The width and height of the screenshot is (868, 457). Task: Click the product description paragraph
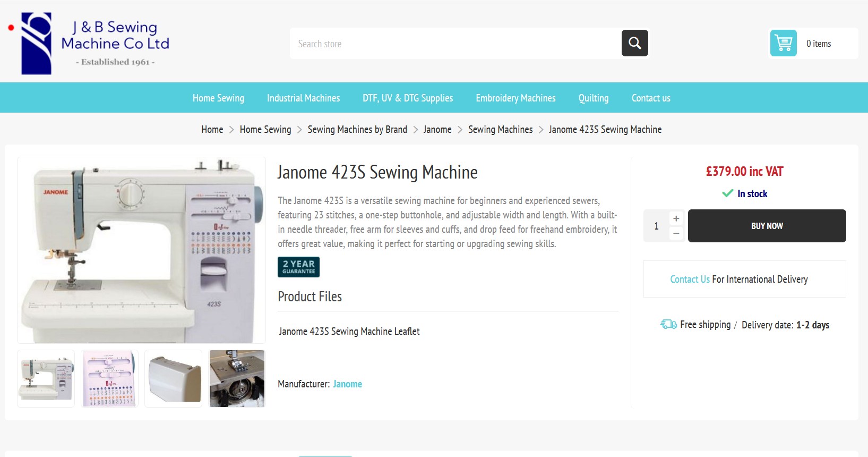[448, 222]
